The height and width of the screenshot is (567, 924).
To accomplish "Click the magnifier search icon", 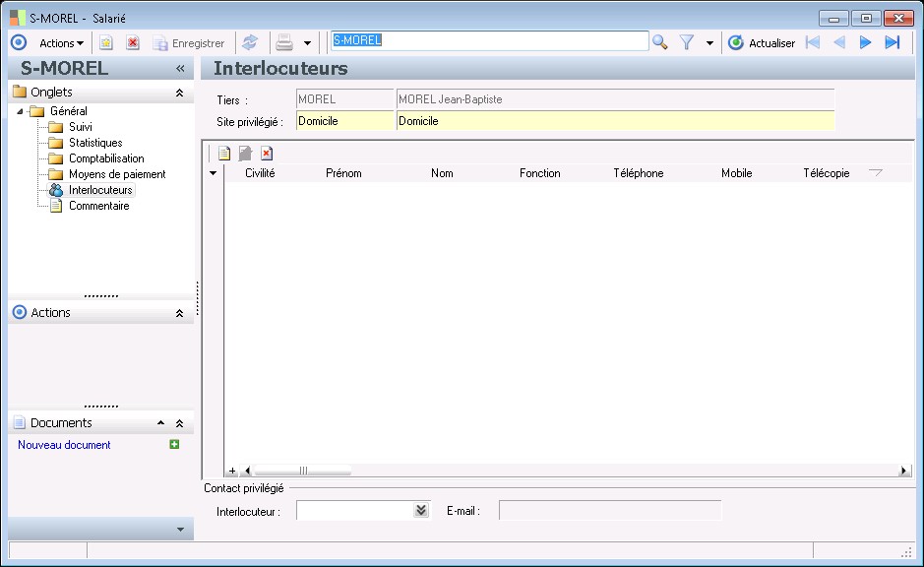I will (660, 42).
